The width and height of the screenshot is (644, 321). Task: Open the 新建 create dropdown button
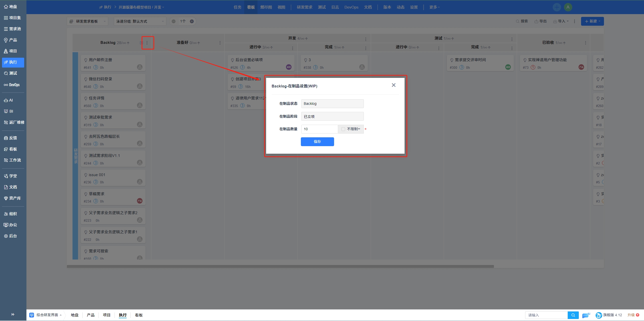coord(592,21)
